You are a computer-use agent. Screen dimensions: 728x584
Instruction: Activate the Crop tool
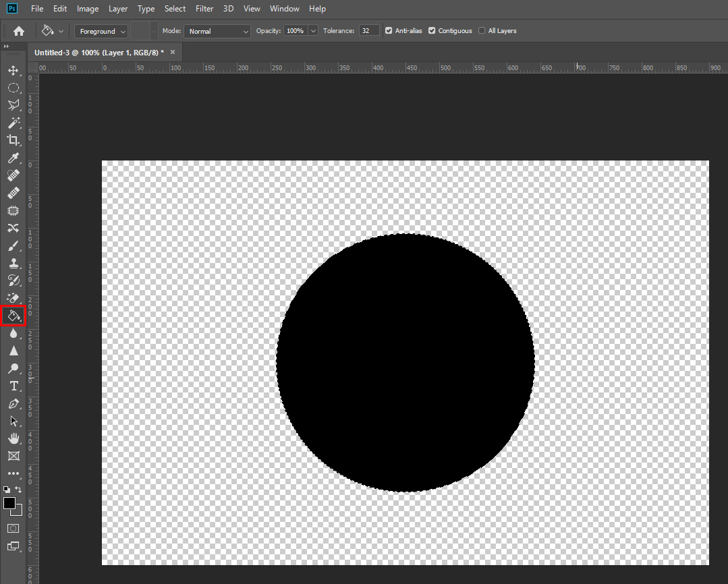[13, 140]
